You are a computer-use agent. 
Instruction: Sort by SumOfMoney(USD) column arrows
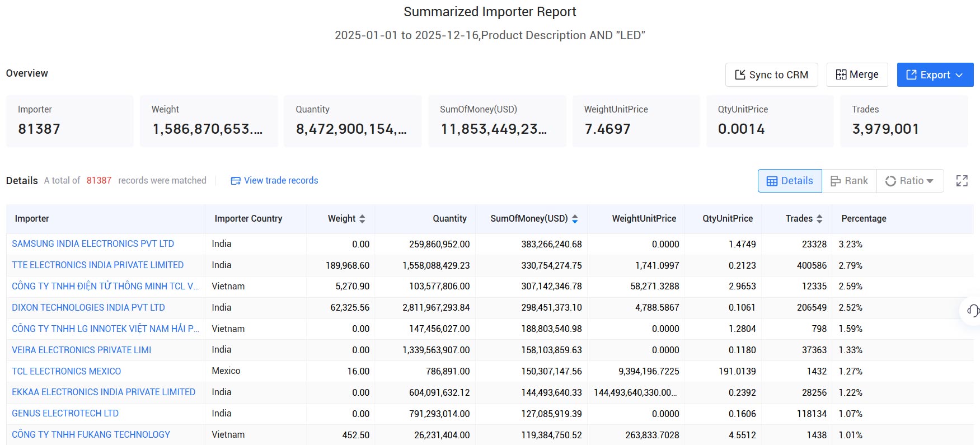pos(575,219)
